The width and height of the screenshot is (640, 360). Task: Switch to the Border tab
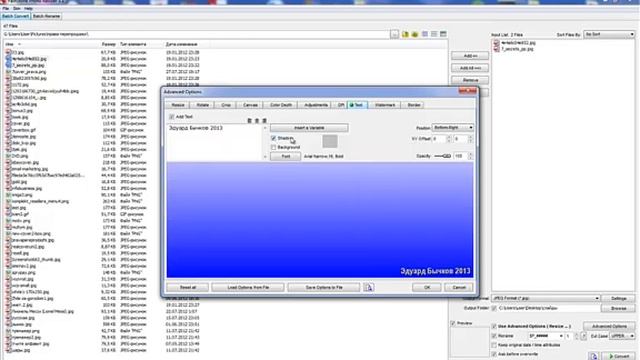pyautogui.click(x=413, y=105)
